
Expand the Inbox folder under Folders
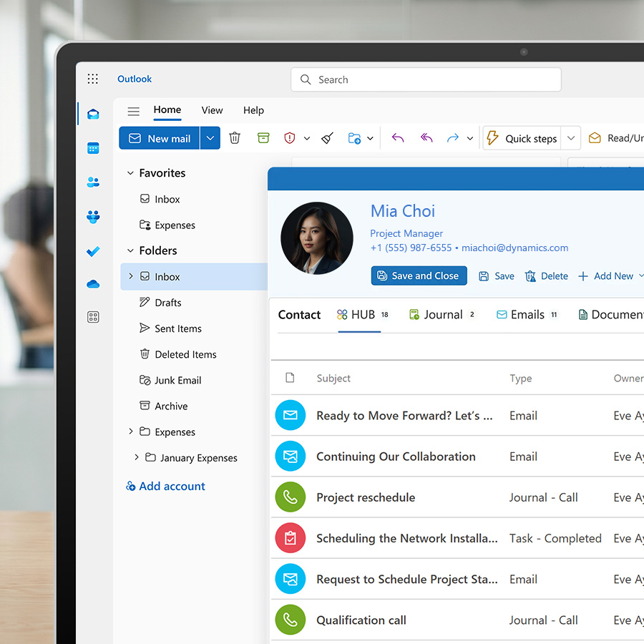(131, 276)
